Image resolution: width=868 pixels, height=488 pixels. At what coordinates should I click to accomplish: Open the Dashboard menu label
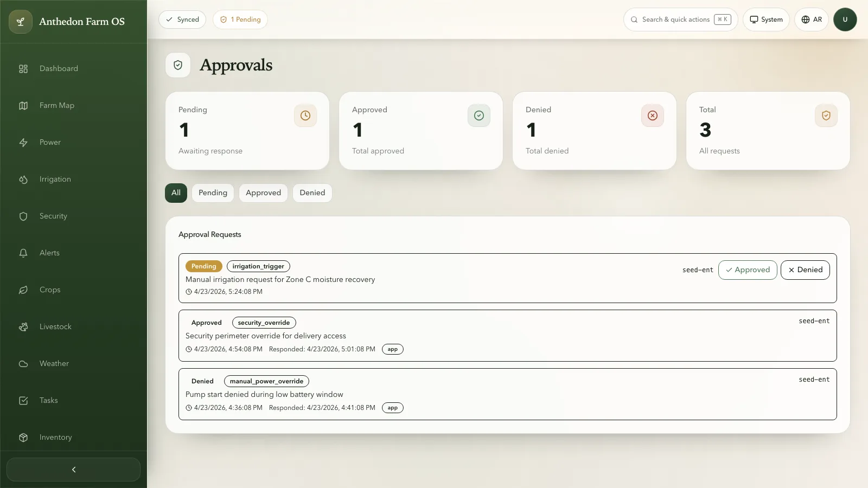pos(59,69)
